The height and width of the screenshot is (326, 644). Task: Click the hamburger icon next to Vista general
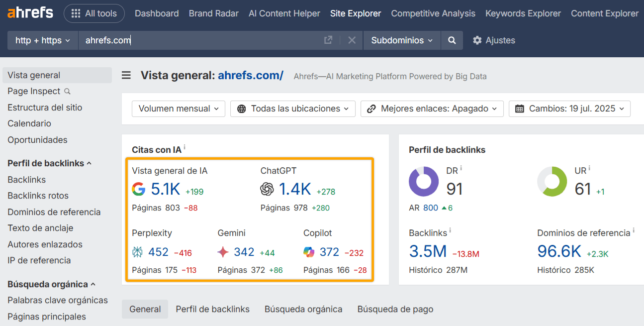(x=126, y=75)
